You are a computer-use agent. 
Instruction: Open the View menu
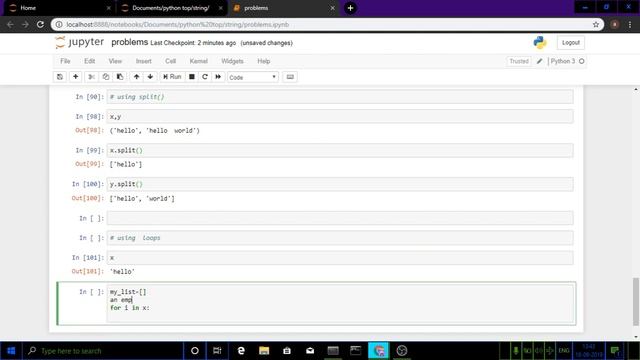click(115, 61)
